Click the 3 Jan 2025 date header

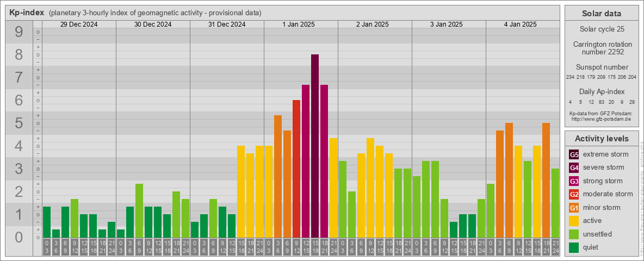(x=447, y=24)
